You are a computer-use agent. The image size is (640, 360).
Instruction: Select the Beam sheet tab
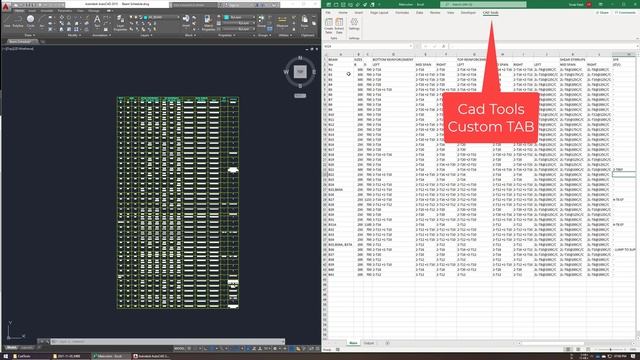pos(353,343)
